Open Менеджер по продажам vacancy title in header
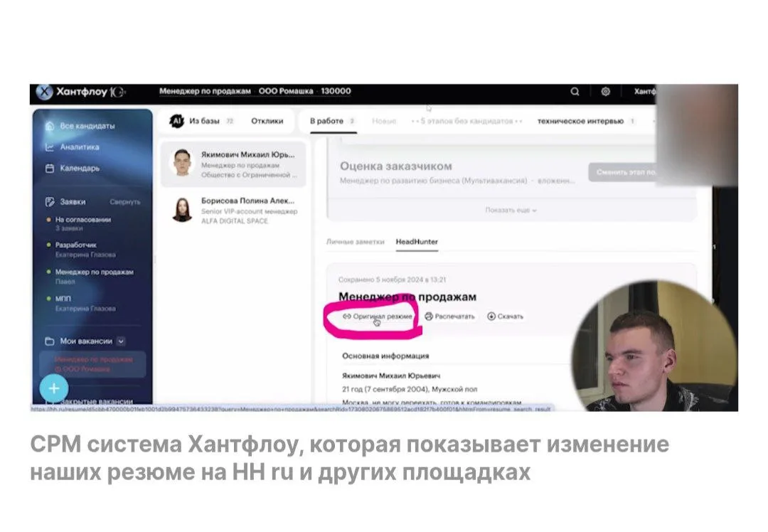Viewport: 768px width, 532px height. tap(205, 91)
